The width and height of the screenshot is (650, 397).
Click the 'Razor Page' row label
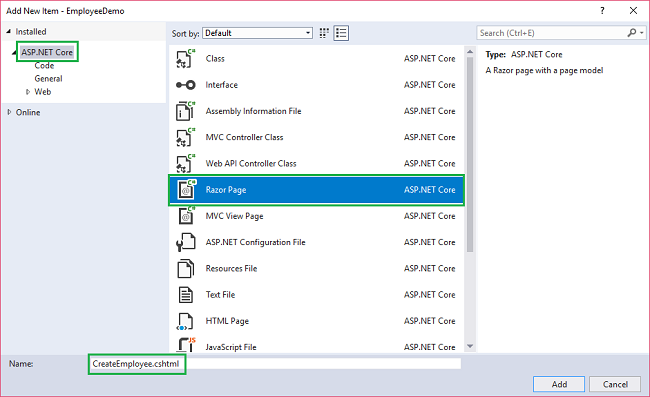click(226, 190)
